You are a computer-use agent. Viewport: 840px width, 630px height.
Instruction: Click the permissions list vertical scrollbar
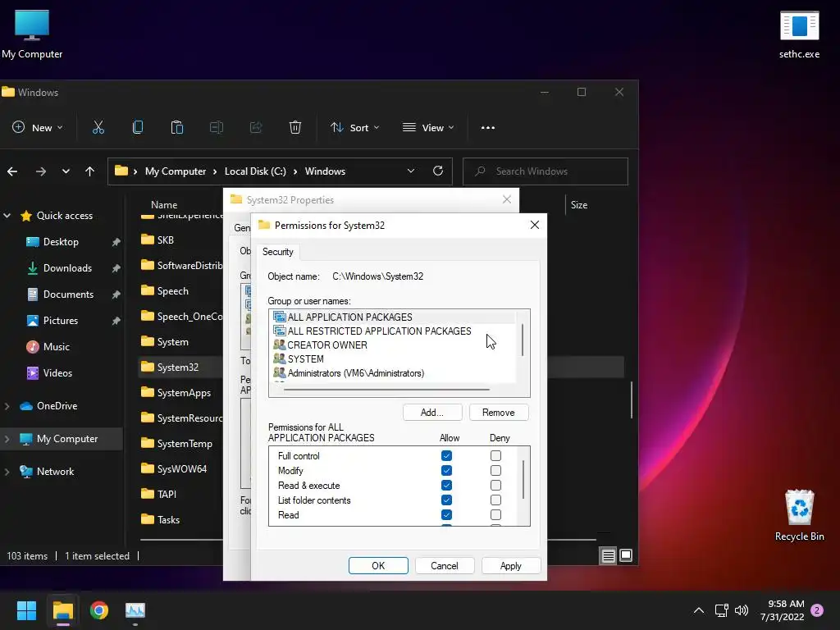coord(523,479)
